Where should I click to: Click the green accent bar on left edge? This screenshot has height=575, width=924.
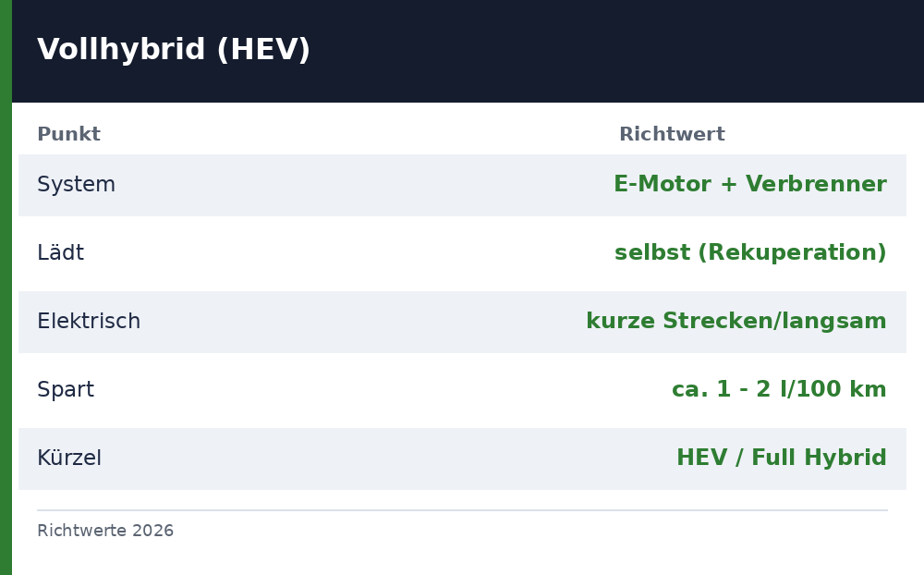click(6, 287)
